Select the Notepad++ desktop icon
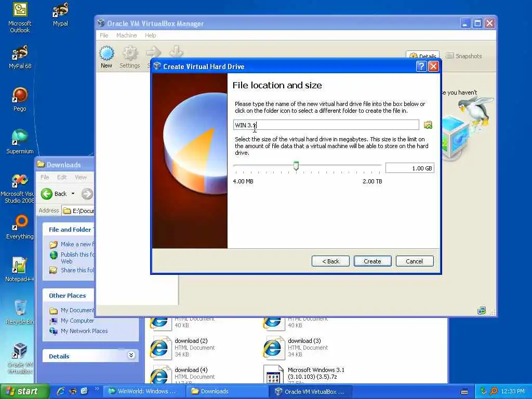The height and width of the screenshot is (399, 532). [x=20, y=270]
